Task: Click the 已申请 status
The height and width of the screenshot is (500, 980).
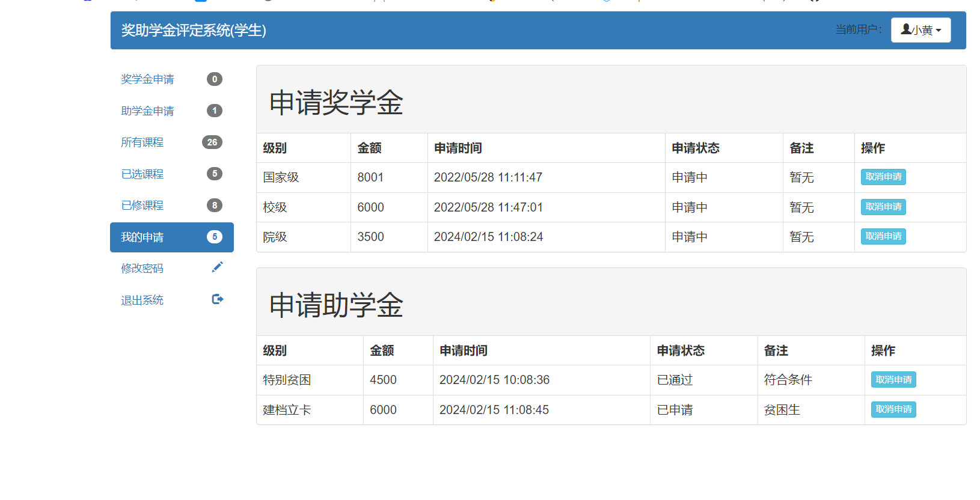Action: pos(675,410)
